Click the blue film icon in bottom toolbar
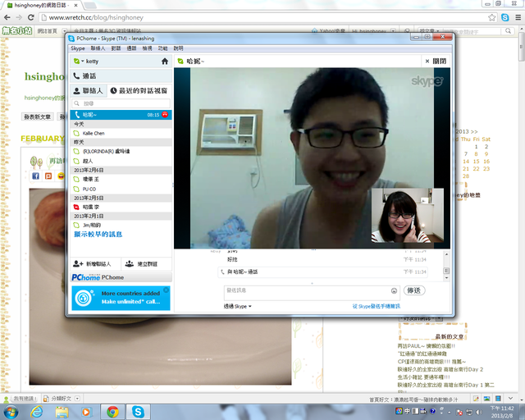The image size is (525, 420). (x=498, y=399)
